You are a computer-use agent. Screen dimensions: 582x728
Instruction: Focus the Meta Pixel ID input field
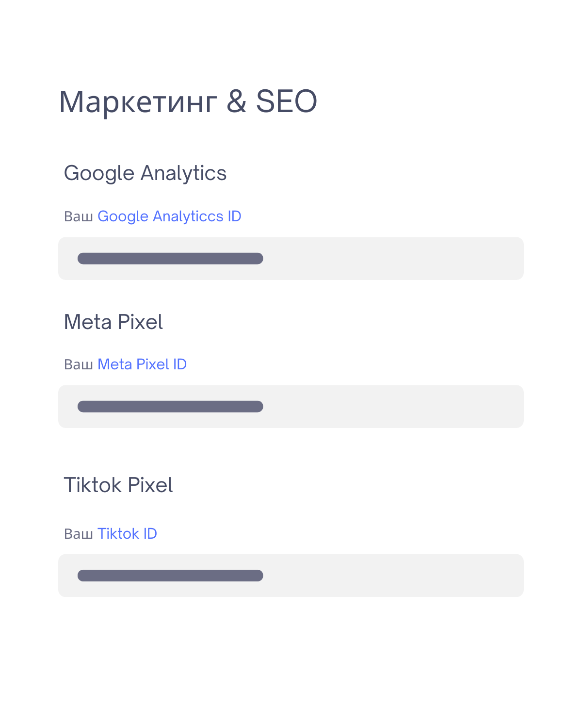[291, 407]
